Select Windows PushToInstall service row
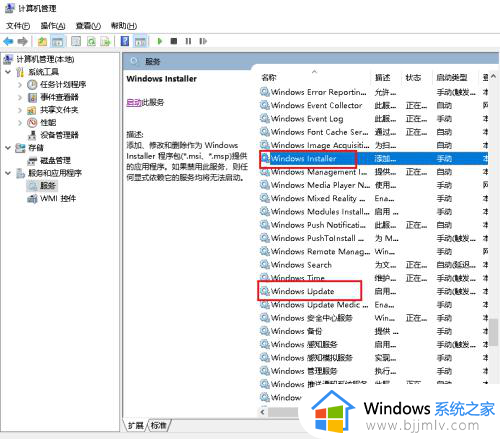Viewport: 500px width, 439px height. click(x=374, y=238)
